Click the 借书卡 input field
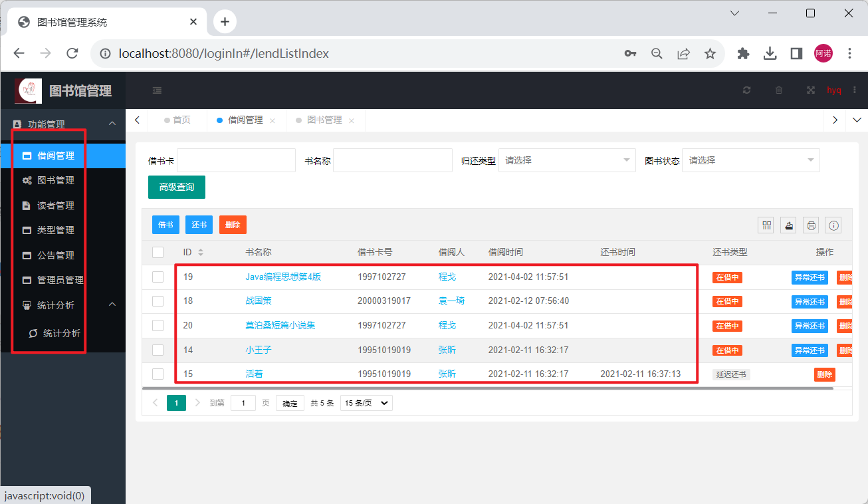The height and width of the screenshot is (504, 868). (x=236, y=160)
